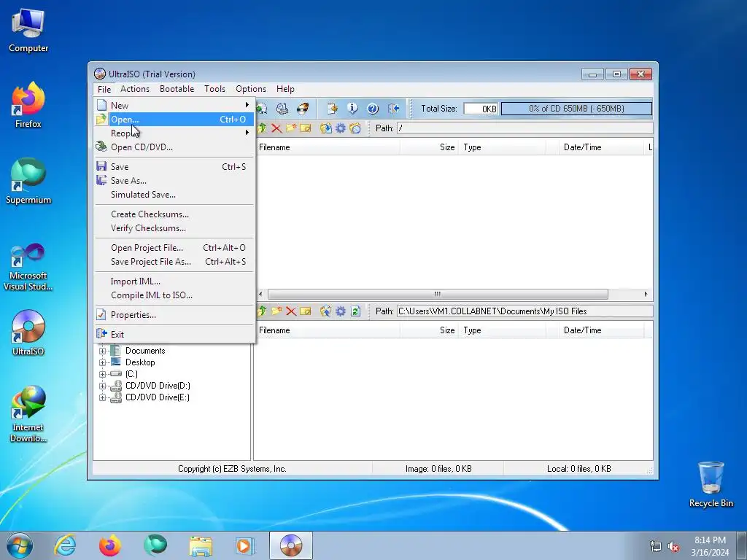Click Add files icon in local pane toolbar
The width and height of the screenshot is (747, 560).
click(326, 311)
